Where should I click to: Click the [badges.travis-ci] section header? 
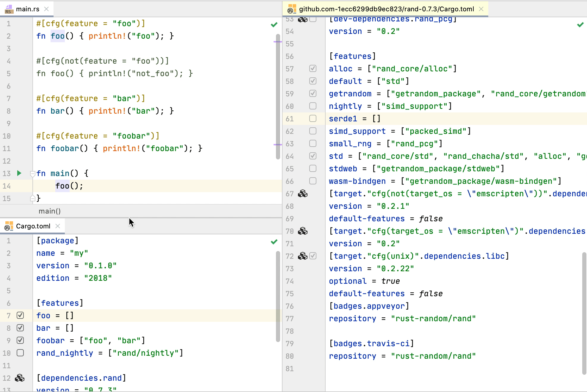[x=371, y=344]
